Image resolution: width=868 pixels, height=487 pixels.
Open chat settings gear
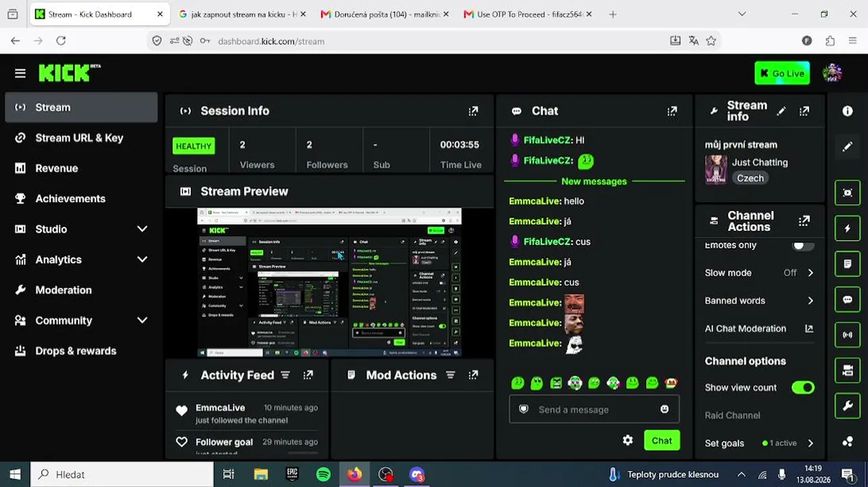[628, 440]
